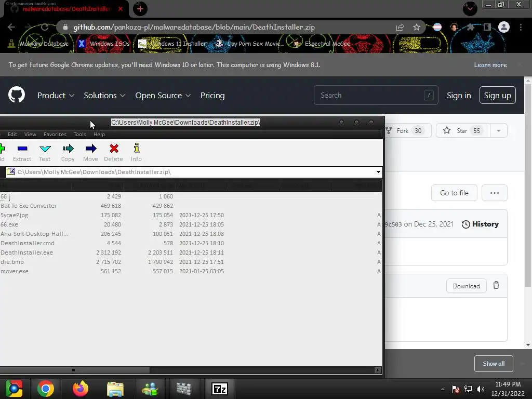Launch Firefox from the taskbar
The width and height of the screenshot is (532, 399).
point(81,389)
